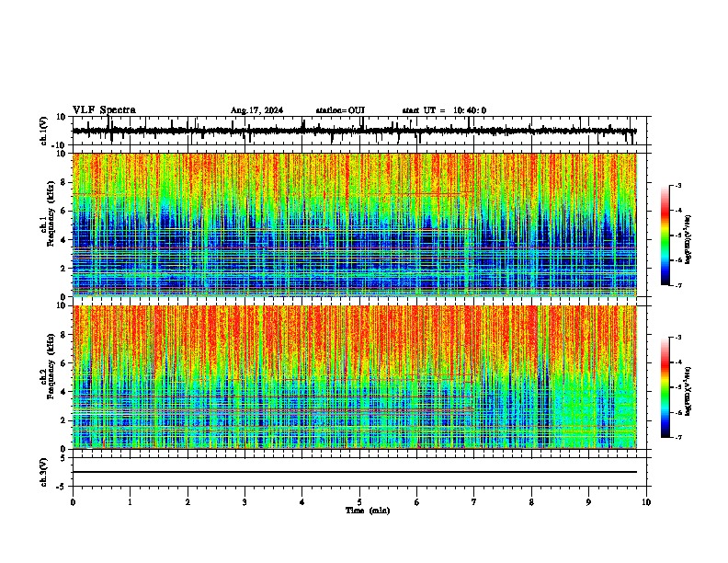
Task: Click the "7" tick label on Time axis
Action: tap(474, 502)
